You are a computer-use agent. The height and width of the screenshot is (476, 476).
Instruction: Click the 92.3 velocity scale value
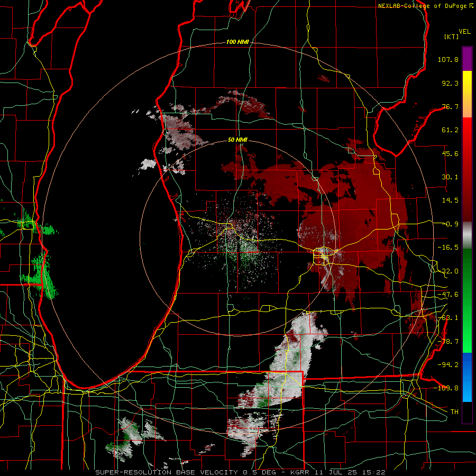450,83
